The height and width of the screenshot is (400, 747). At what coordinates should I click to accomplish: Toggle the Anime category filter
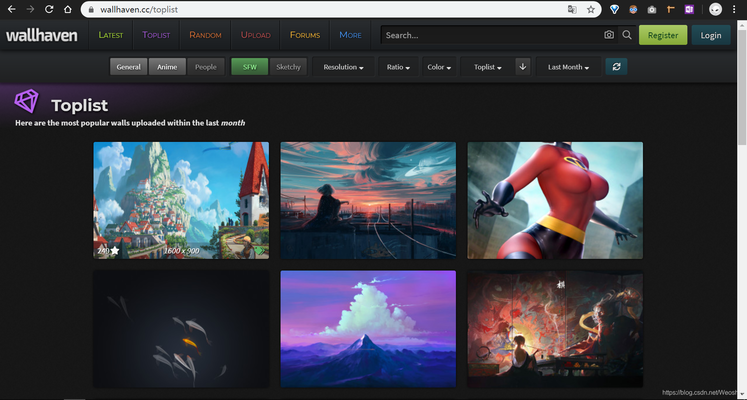tap(166, 67)
